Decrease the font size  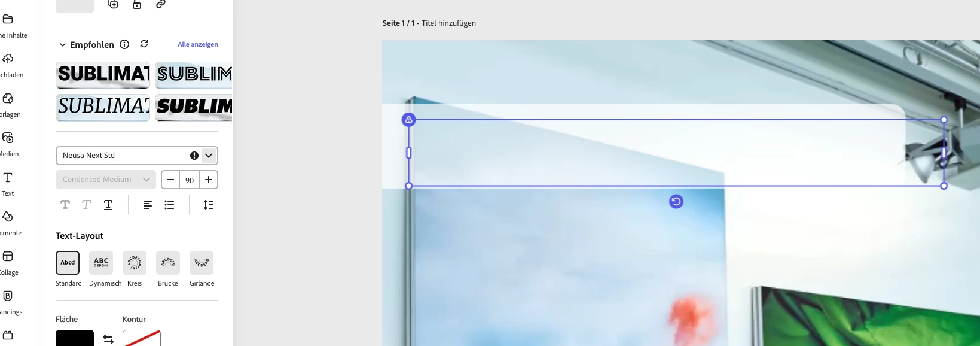pyautogui.click(x=170, y=180)
